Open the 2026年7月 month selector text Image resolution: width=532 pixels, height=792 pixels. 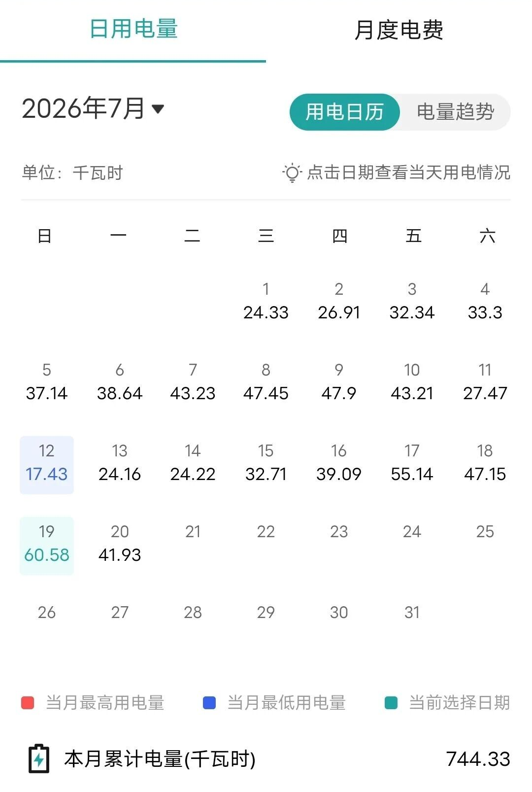pos(83,108)
